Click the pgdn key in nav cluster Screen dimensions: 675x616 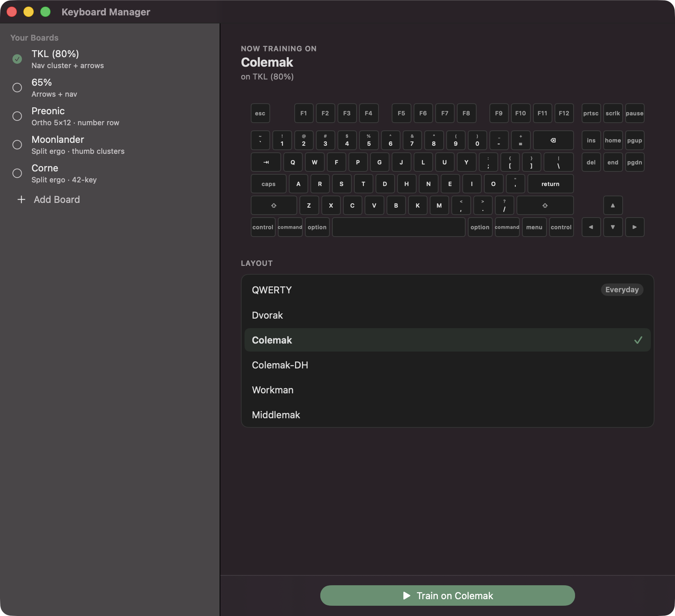[635, 162]
